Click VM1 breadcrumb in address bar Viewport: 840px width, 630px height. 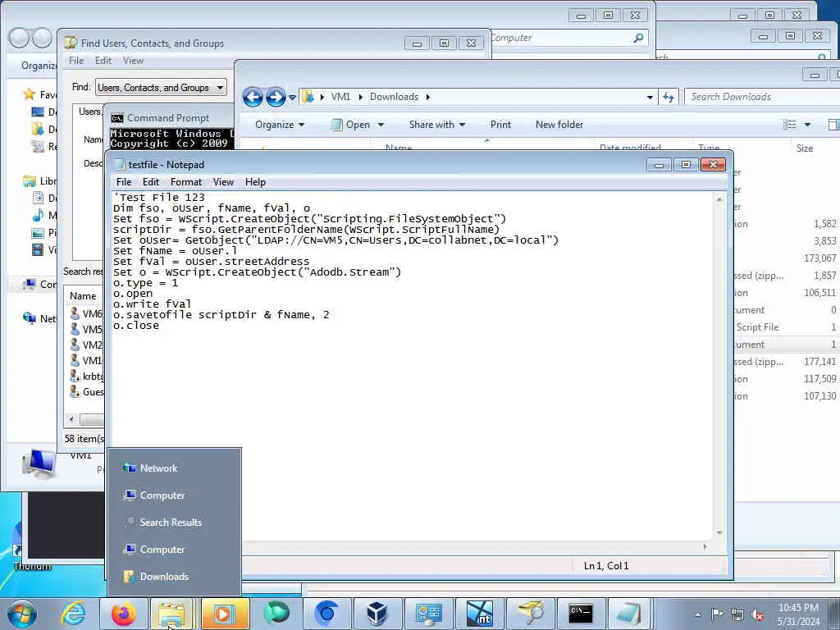(340, 97)
